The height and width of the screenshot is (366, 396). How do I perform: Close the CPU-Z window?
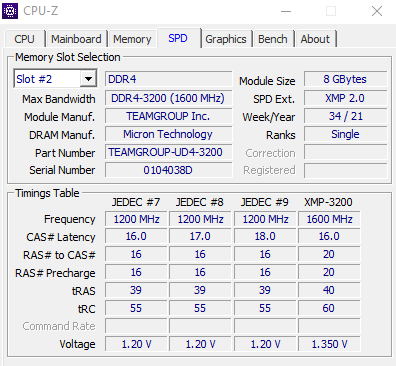(x=377, y=11)
